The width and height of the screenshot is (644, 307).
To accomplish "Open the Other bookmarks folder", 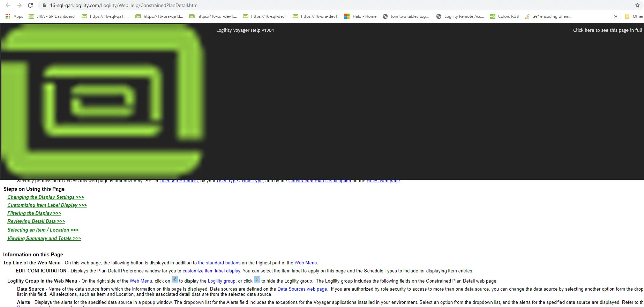I will click(634, 16).
